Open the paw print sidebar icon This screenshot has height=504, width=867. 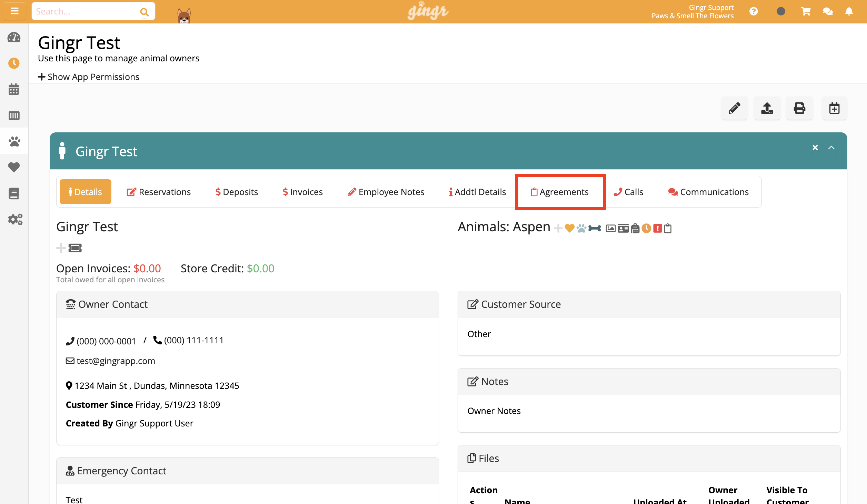(x=14, y=141)
